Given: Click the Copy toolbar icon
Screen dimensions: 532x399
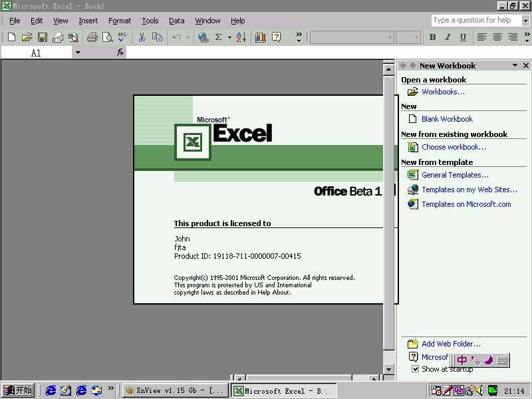Looking at the screenshot, I should 157,37.
